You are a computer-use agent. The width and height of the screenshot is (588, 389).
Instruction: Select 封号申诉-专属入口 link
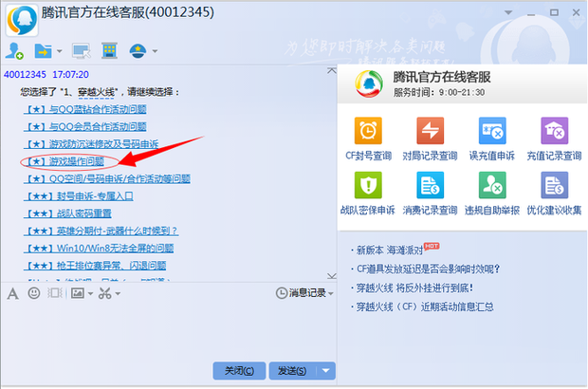(x=79, y=196)
